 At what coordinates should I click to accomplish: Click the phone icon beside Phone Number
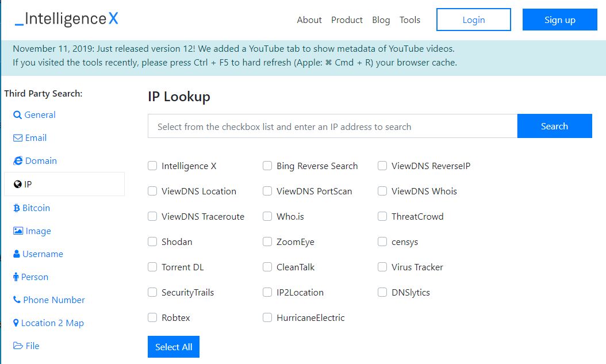pos(17,300)
